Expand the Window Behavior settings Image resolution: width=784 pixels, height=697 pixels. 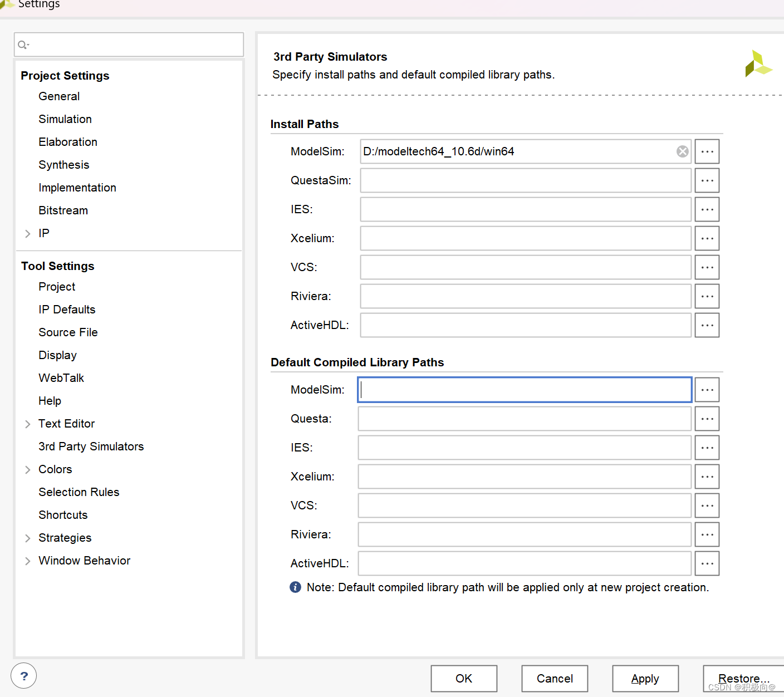point(27,561)
